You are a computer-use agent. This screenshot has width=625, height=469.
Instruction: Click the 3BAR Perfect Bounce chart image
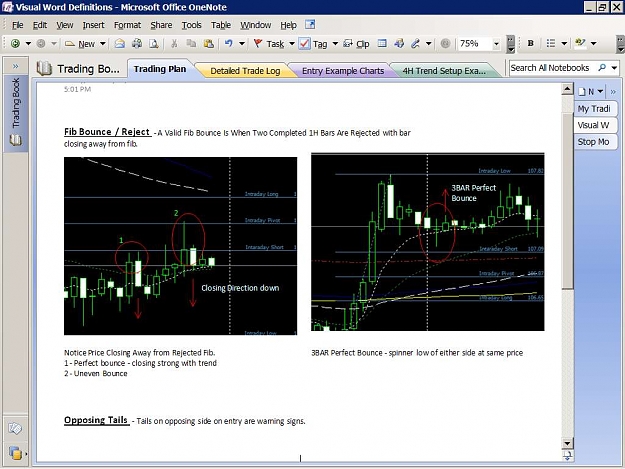[x=428, y=241]
